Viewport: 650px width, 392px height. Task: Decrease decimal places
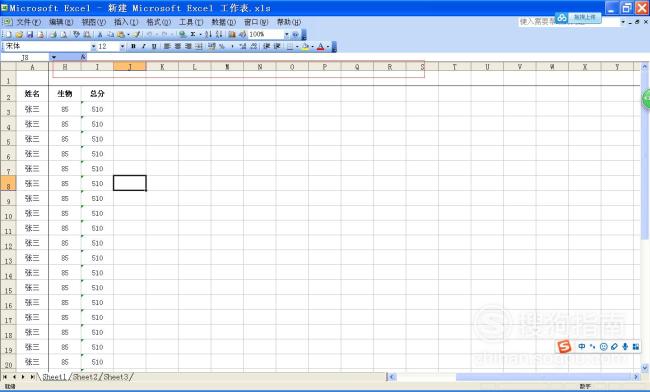254,46
